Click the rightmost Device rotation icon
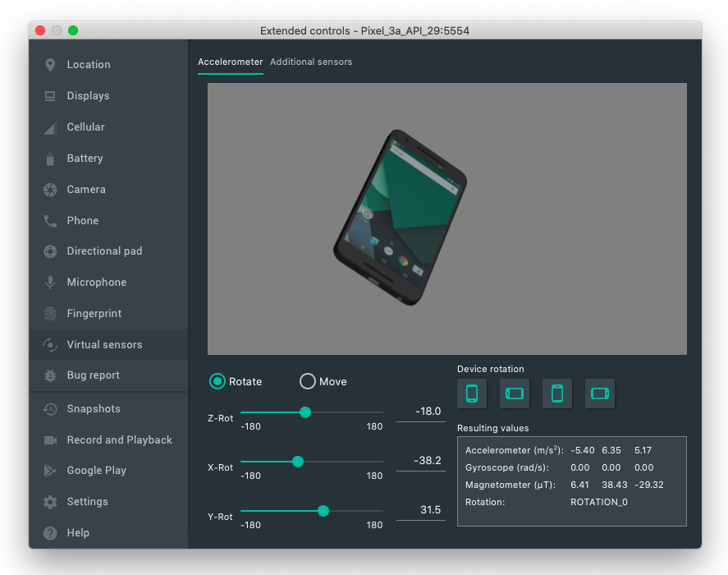This screenshot has width=728, height=575. click(x=600, y=393)
